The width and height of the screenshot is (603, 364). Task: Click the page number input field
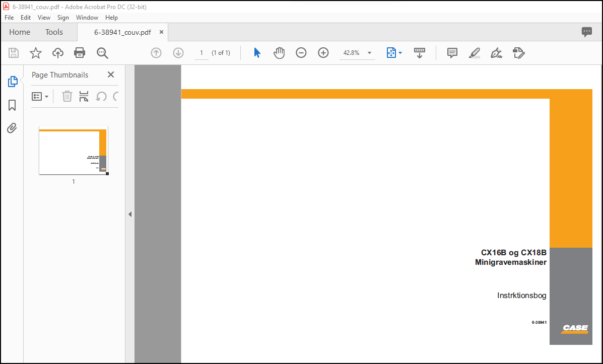[202, 53]
